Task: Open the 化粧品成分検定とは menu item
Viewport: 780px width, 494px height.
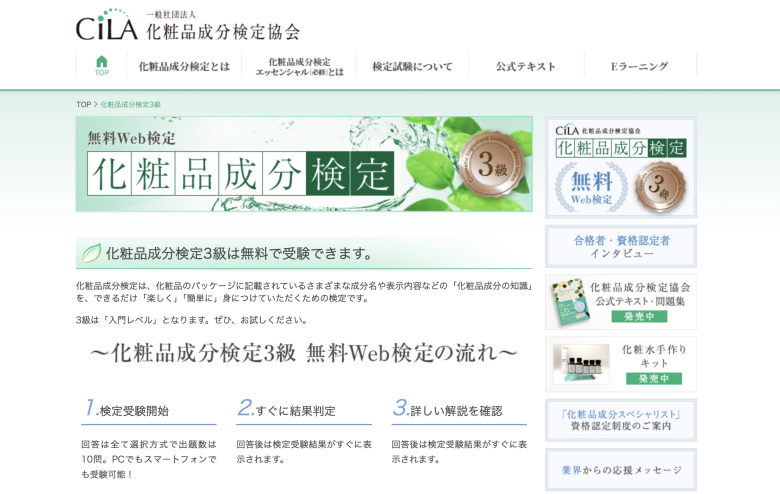Action: coord(184,67)
